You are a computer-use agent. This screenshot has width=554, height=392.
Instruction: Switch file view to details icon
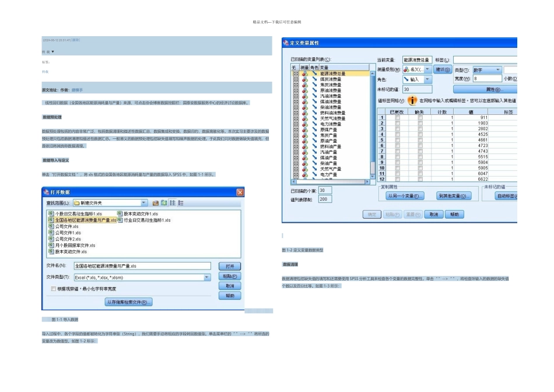click(181, 203)
